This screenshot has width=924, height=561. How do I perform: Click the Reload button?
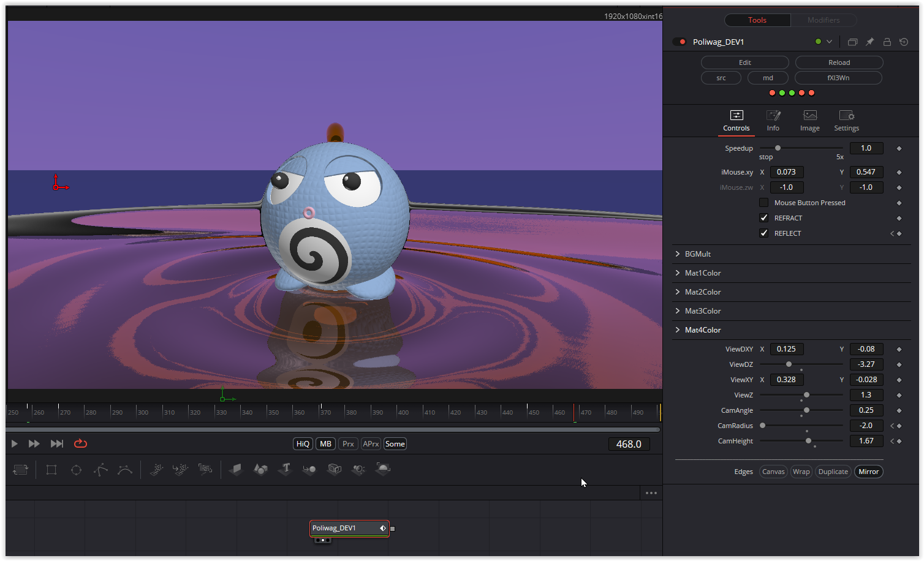839,62
